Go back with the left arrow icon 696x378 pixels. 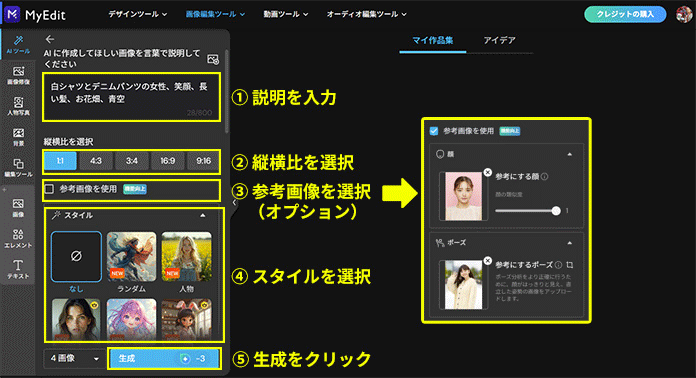pos(50,39)
